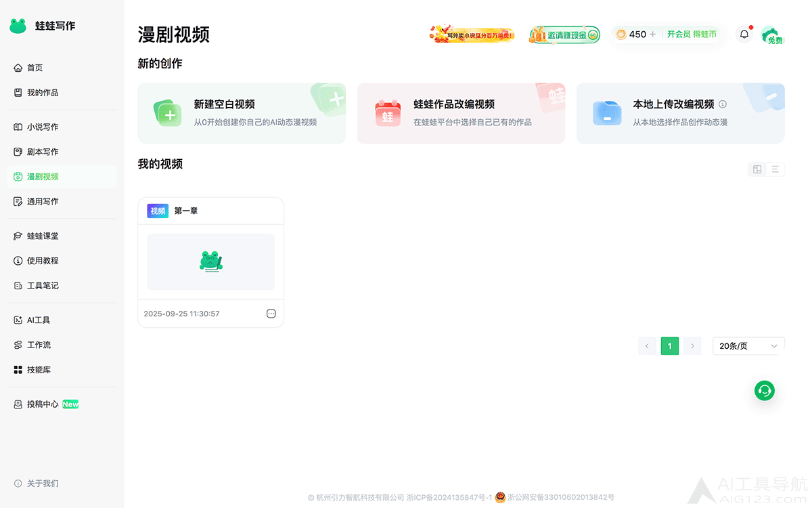Screen dimensions: 812x508
Task: Switch to grid view layout
Action: [757, 169]
